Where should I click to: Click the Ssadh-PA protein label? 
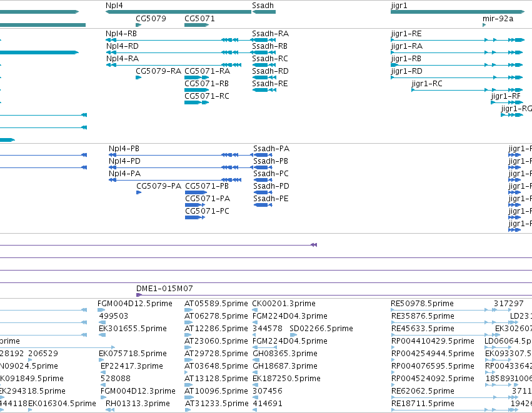[x=271, y=149]
